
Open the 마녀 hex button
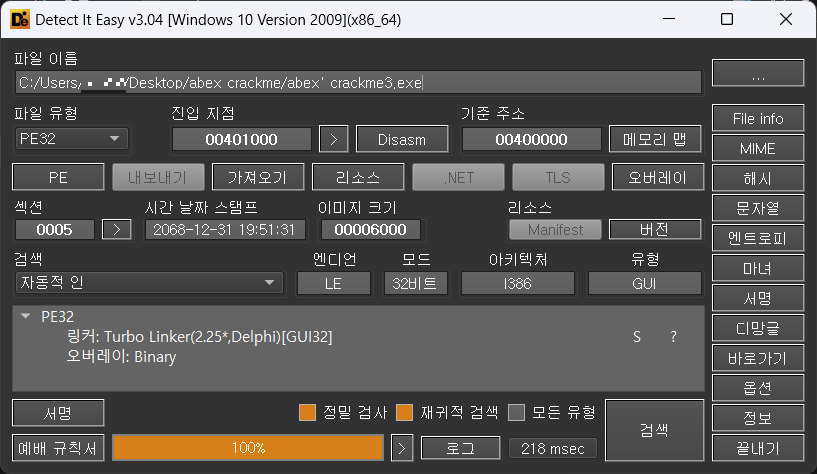758,268
